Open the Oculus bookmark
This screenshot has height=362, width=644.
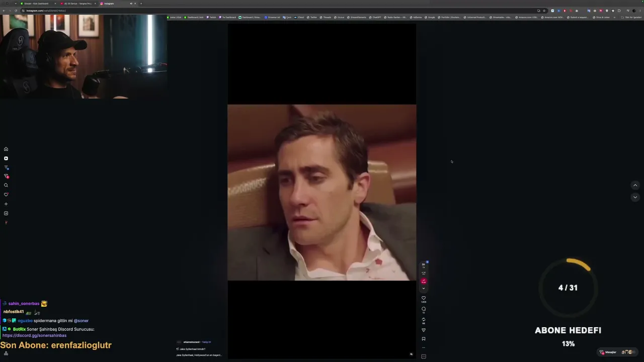[340, 17]
